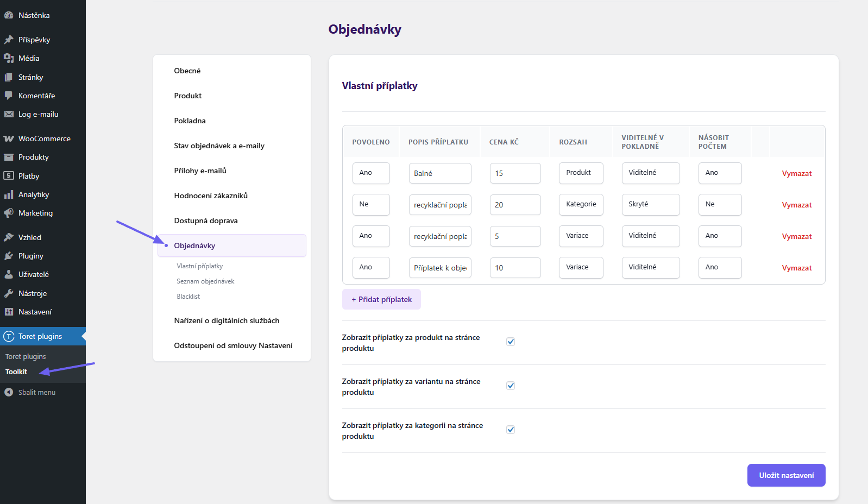Open Násobit počtem dropdown in Balné row
This screenshot has height=504, width=868.
[x=720, y=173]
